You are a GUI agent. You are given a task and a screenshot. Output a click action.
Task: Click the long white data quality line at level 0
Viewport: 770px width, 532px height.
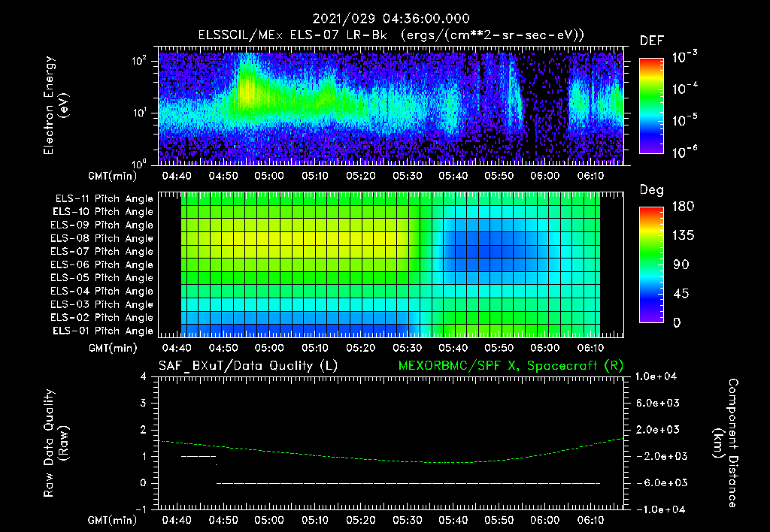(408, 483)
